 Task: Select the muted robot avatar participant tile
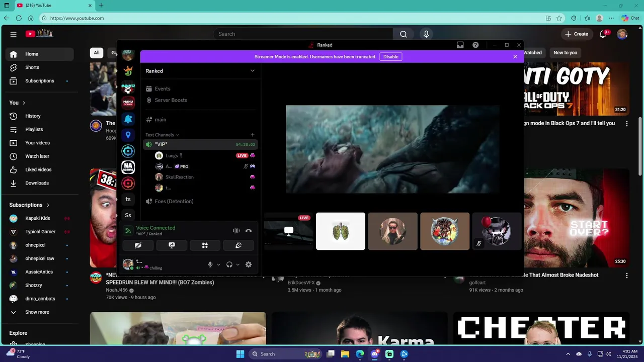click(x=497, y=231)
